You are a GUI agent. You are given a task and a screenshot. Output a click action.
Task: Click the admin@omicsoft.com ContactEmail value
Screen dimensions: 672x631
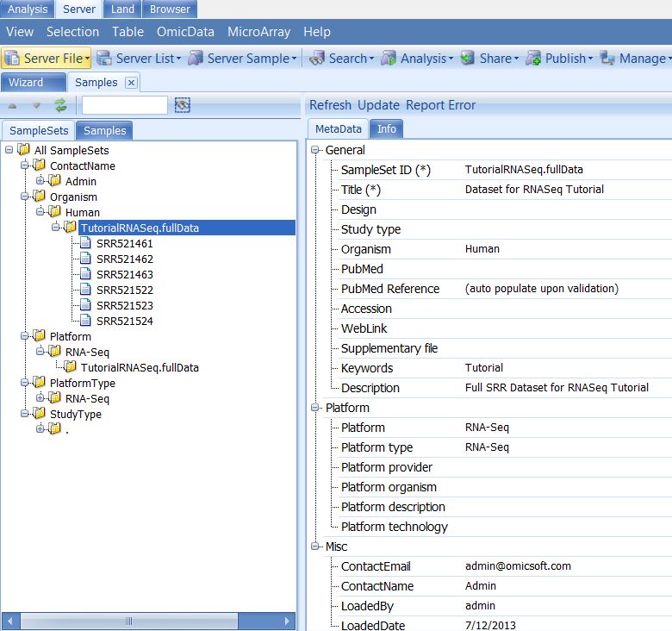click(x=518, y=565)
